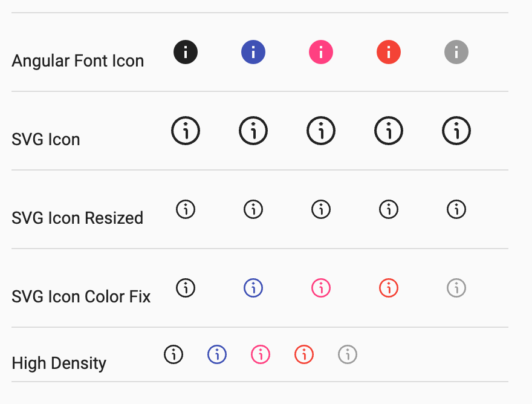Click the blue High Density info icon
This screenshot has width=532, height=404.
217,354
